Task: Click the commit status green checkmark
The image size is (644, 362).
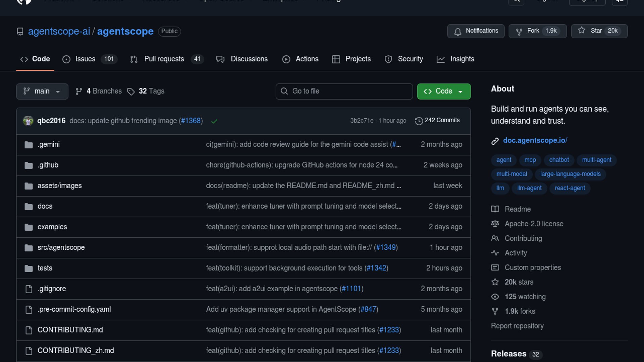Action: (x=214, y=121)
